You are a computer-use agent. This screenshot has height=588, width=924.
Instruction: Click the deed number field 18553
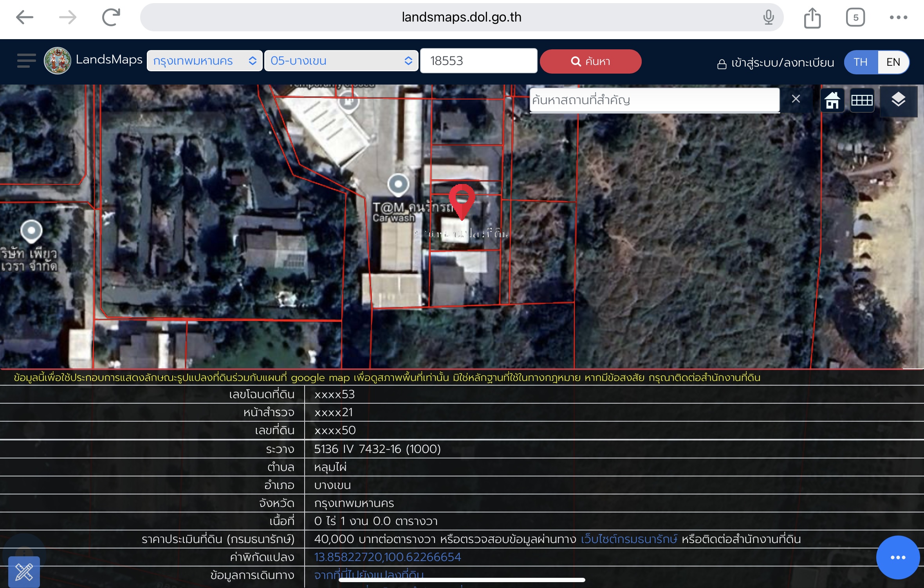tap(478, 61)
